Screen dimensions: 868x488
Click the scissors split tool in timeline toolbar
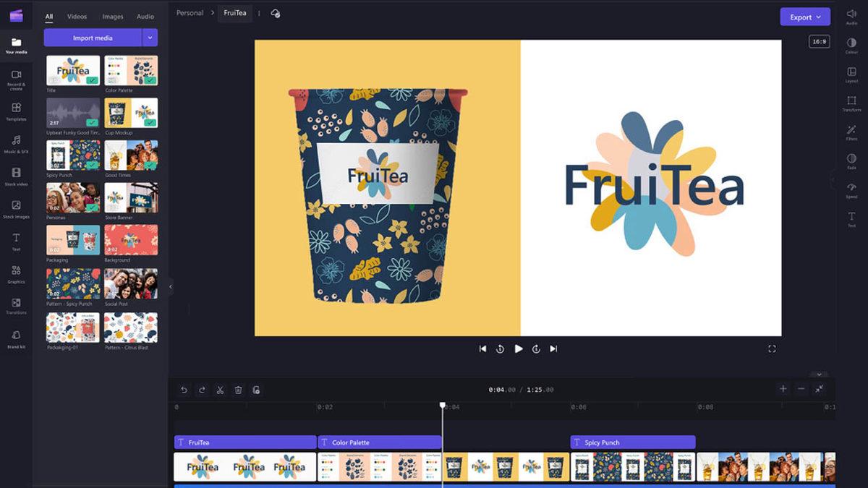(220, 390)
